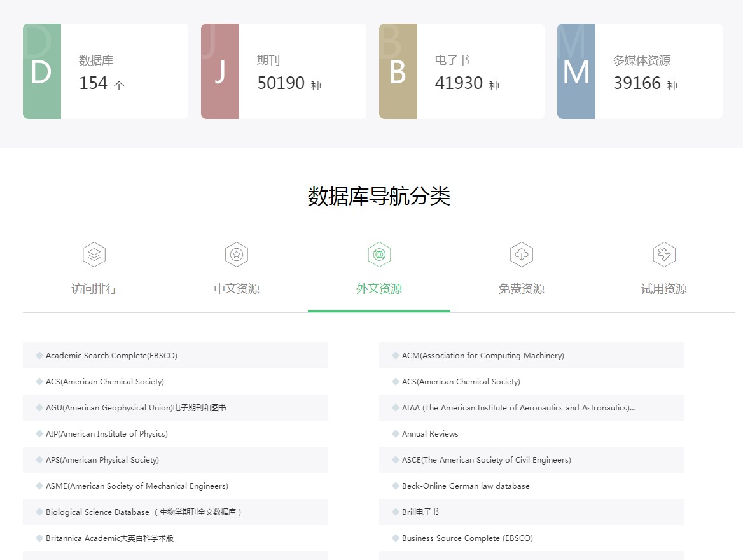743x560 pixels.
Task: Click the blue M multimedia icon
Action: click(576, 71)
